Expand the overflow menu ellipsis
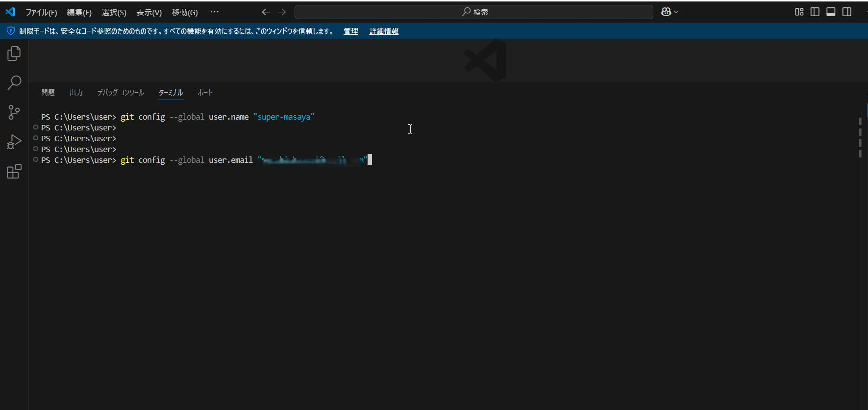 [215, 12]
